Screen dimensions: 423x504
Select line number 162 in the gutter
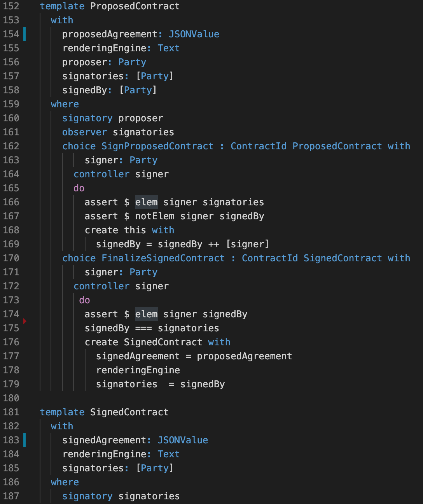click(x=11, y=146)
